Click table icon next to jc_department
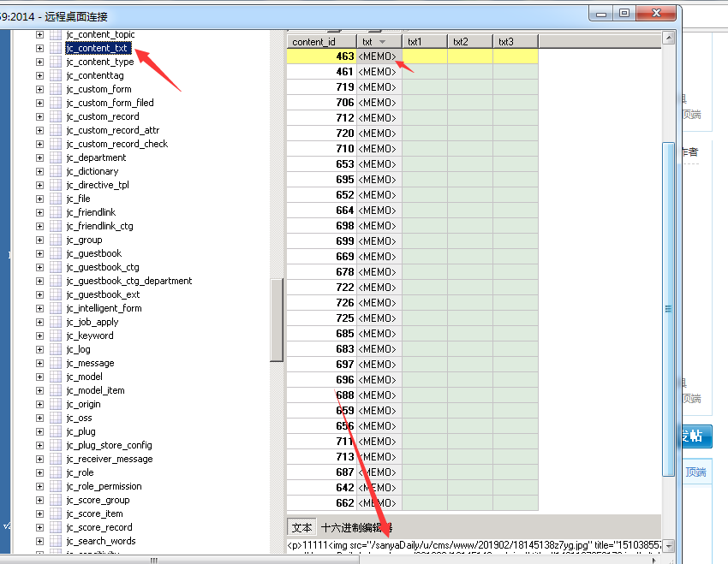The width and height of the screenshot is (728, 564). [x=56, y=157]
